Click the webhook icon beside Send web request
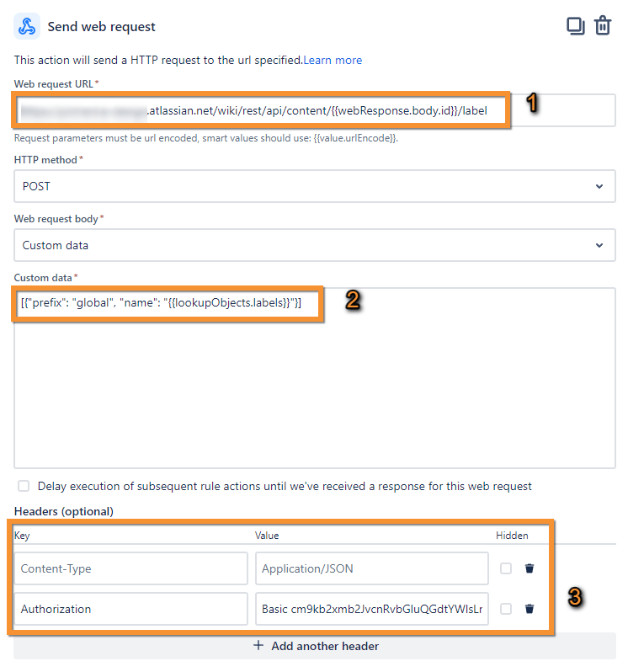 point(27,26)
